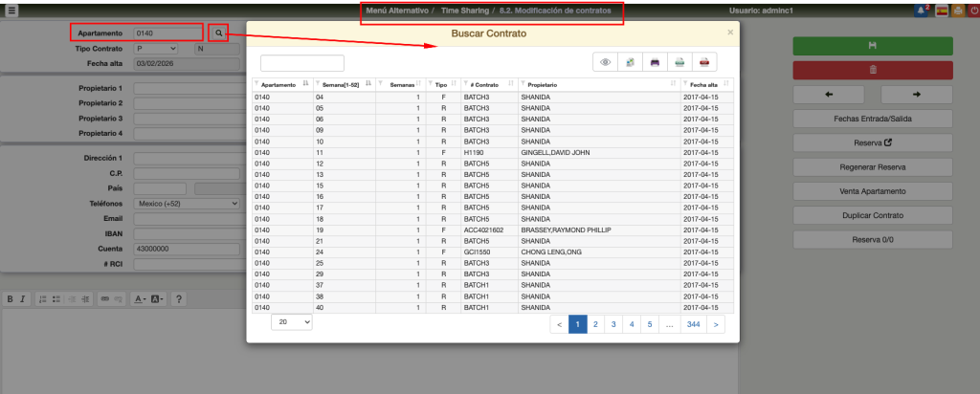The height and width of the screenshot is (394, 980).
Task: Toggle column visibility with the eye icon
Action: (x=605, y=62)
